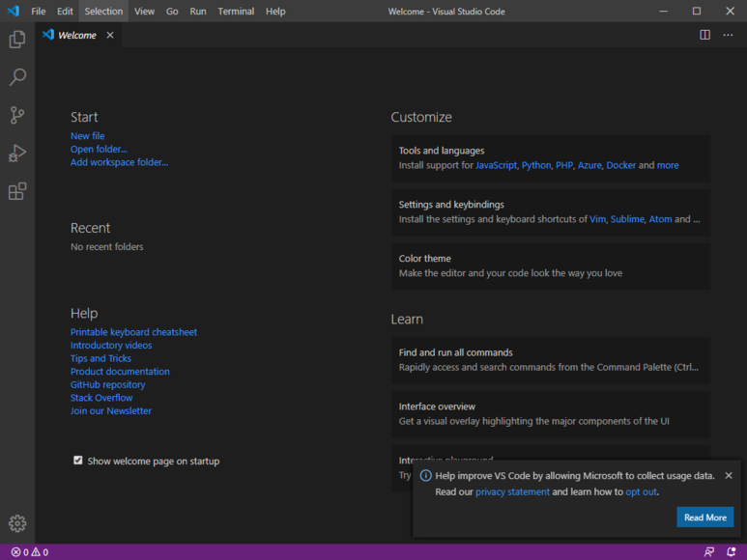
Task: Click the Settings and keybindings heading
Action: [451, 205]
